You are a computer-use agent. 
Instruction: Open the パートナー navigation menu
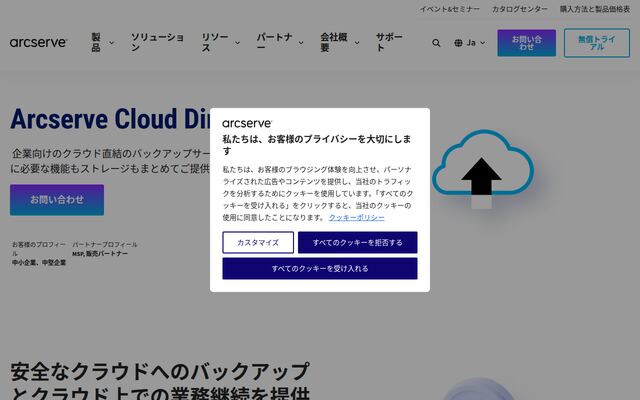(x=274, y=42)
